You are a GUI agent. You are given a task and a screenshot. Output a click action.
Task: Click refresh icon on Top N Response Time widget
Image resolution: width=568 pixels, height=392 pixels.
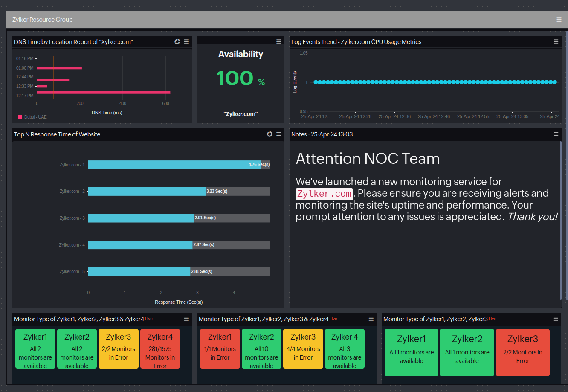click(270, 134)
